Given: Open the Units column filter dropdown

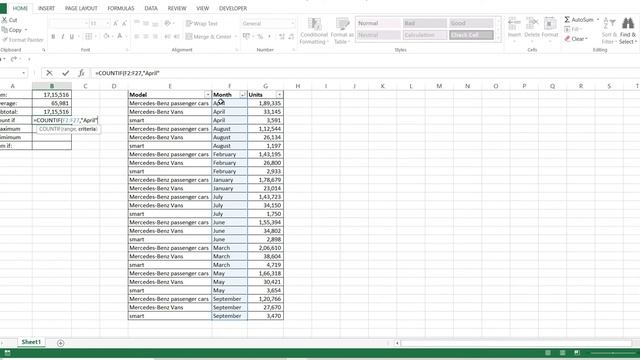Looking at the screenshot, I should [x=279, y=95].
